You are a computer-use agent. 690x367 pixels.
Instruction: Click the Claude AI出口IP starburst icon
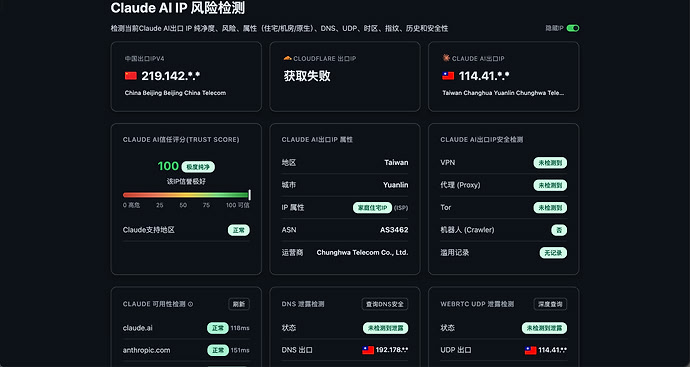tap(446, 58)
